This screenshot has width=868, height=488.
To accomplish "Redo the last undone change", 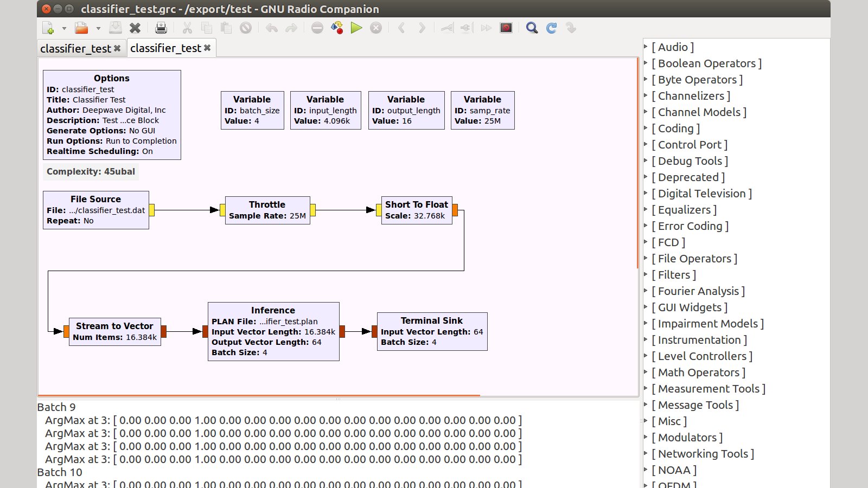I will 291,28.
